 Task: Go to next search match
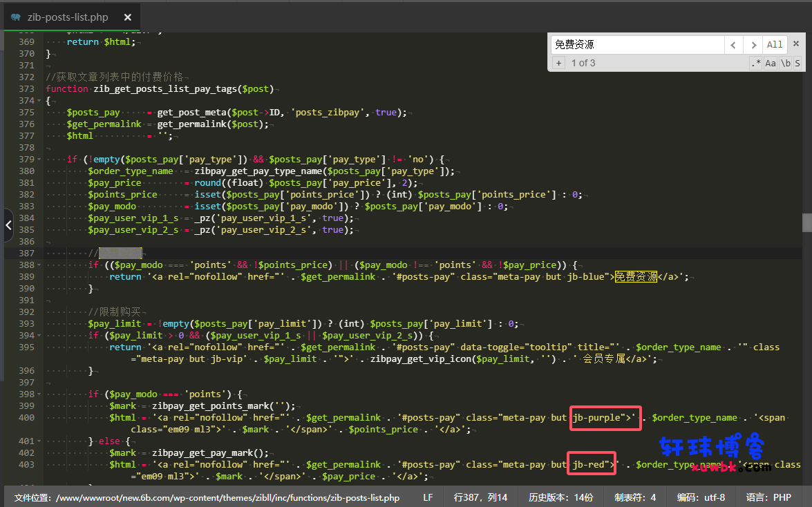753,45
